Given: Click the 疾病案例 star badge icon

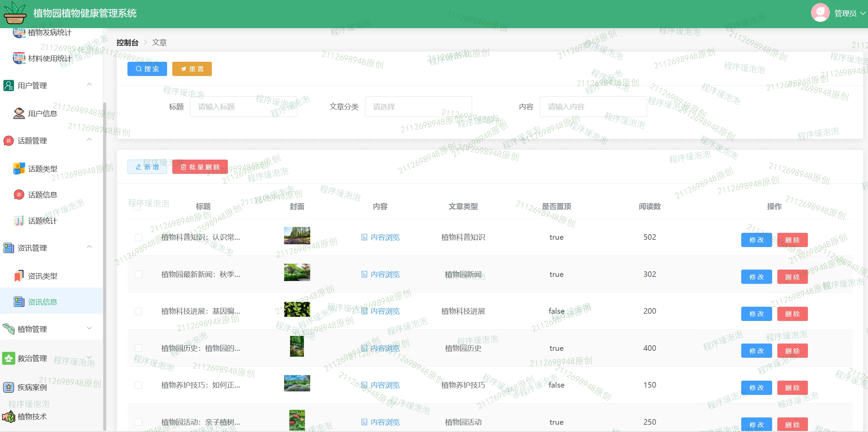Looking at the screenshot, I should 8,387.
